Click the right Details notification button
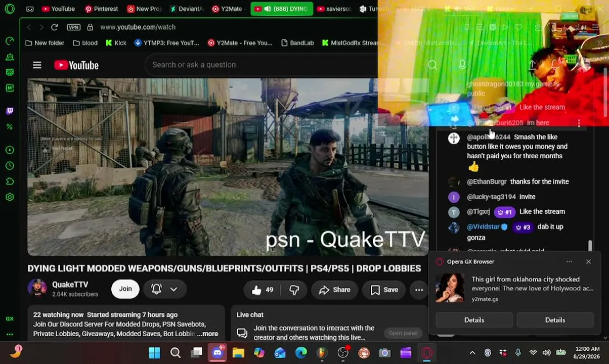Image resolution: width=609 pixels, height=364 pixels. point(555,320)
